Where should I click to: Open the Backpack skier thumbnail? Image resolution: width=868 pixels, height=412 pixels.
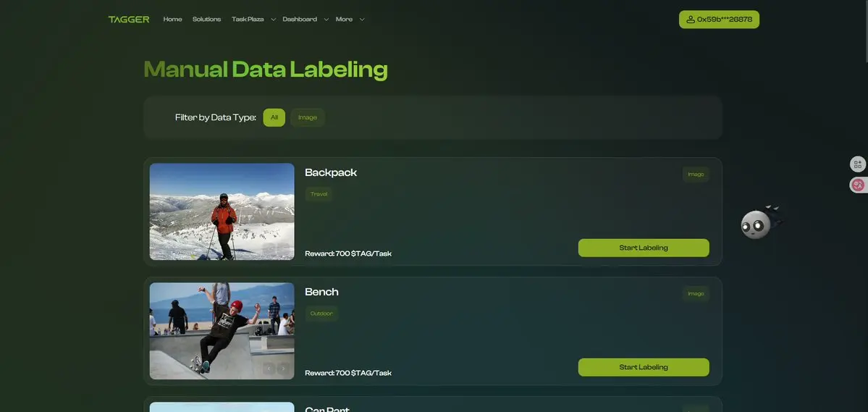pyautogui.click(x=222, y=211)
